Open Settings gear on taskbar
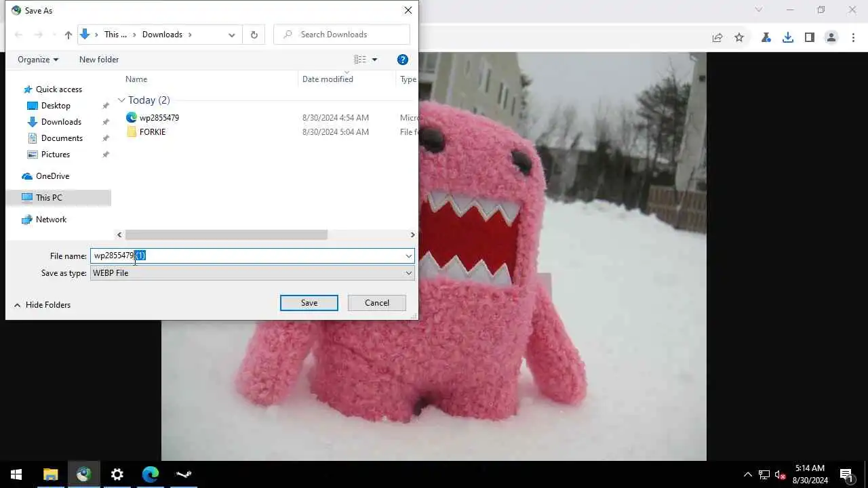 coord(117,474)
